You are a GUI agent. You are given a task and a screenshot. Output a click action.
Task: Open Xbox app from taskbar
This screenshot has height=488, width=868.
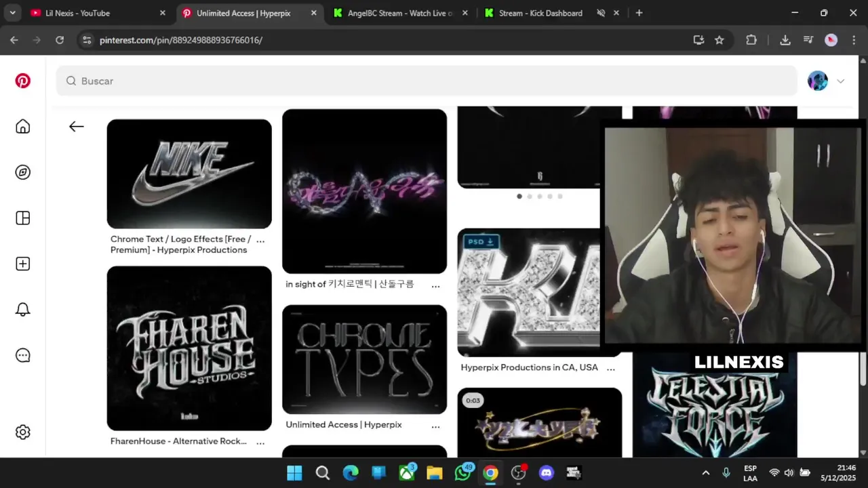point(407,473)
